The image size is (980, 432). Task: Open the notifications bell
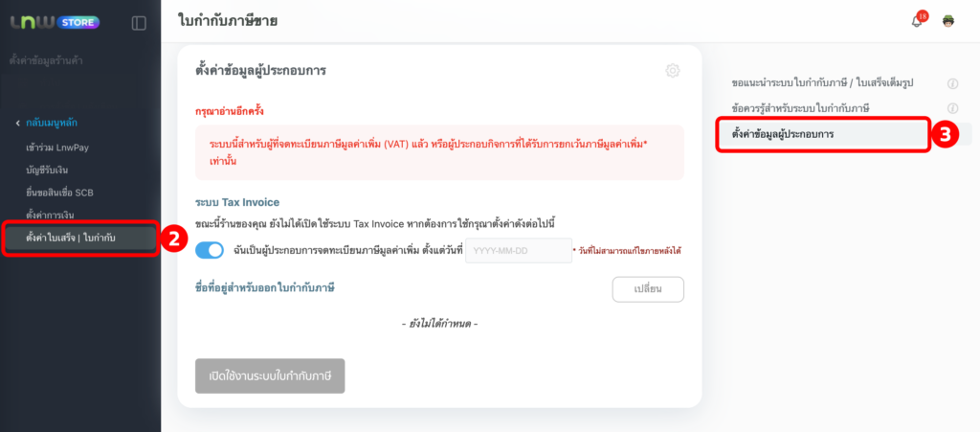coord(917,21)
